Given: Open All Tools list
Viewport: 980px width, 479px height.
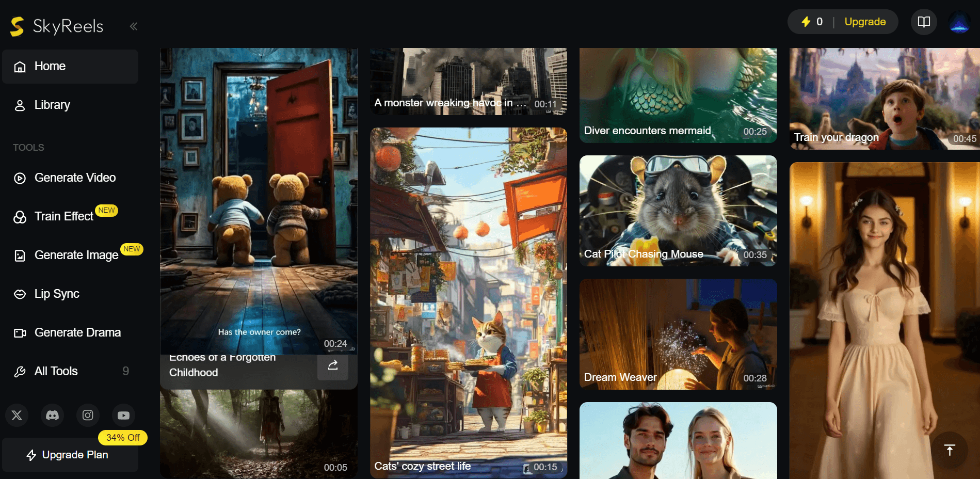Looking at the screenshot, I should (x=70, y=371).
